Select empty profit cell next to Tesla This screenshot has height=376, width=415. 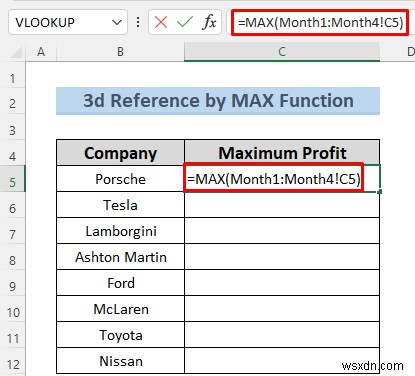tap(282, 205)
